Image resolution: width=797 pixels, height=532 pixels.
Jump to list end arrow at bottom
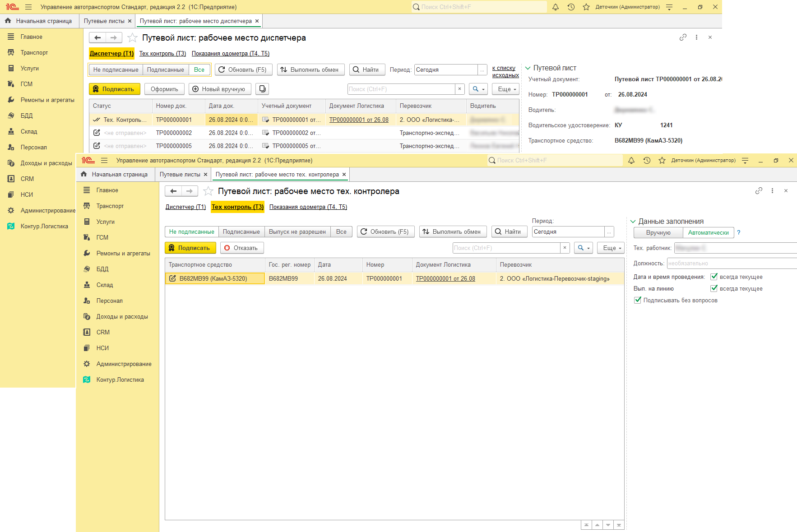(619, 525)
